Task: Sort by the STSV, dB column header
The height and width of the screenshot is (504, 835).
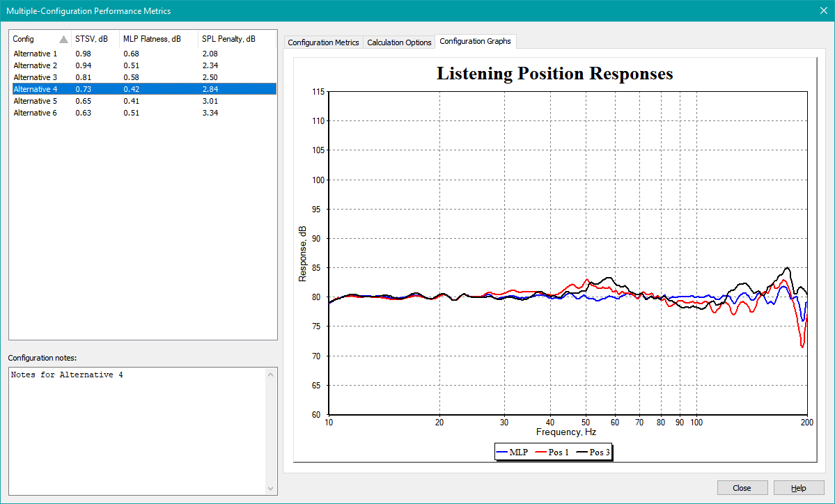Action: pos(95,39)
